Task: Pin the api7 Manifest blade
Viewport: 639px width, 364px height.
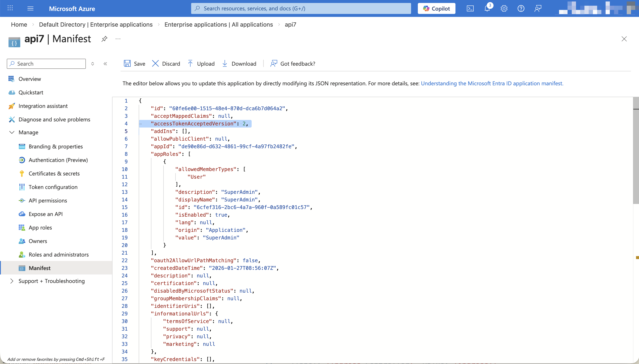Action: point(104,39)
